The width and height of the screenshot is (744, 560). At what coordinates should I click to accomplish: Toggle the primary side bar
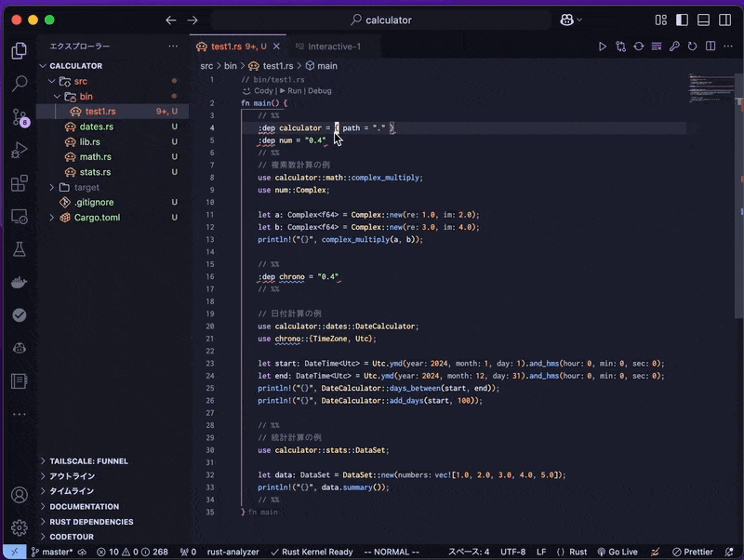[x=683, y=20]
